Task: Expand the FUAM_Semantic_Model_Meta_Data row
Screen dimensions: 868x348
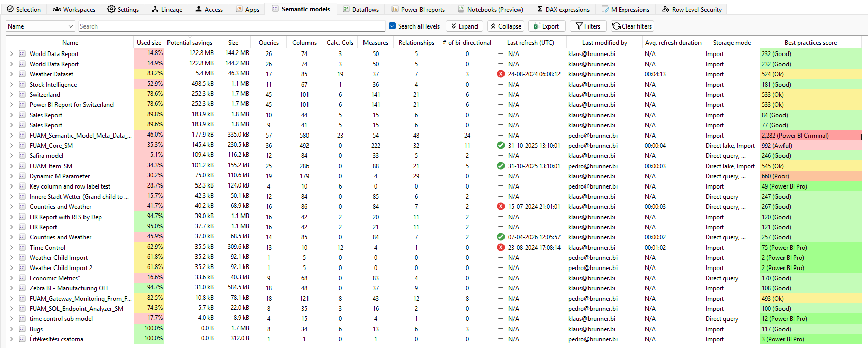Action: pos(11,135)
